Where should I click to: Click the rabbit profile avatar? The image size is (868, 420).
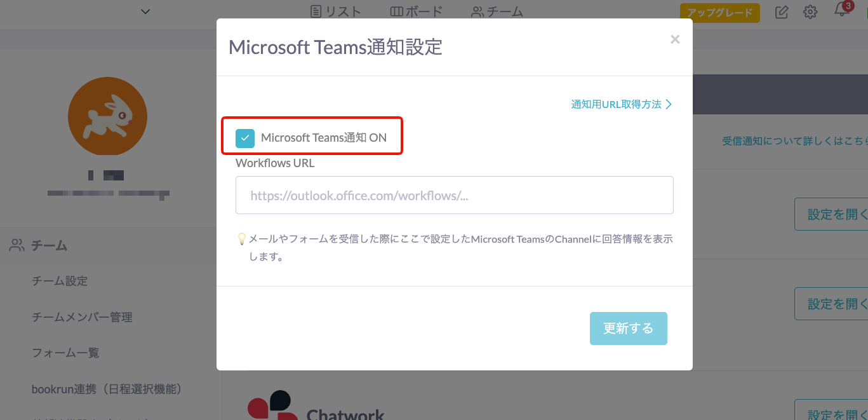point(107,116)
